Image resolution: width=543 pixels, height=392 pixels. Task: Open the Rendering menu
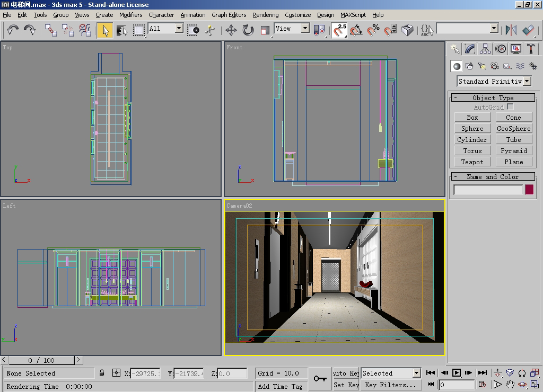[265, 15]
